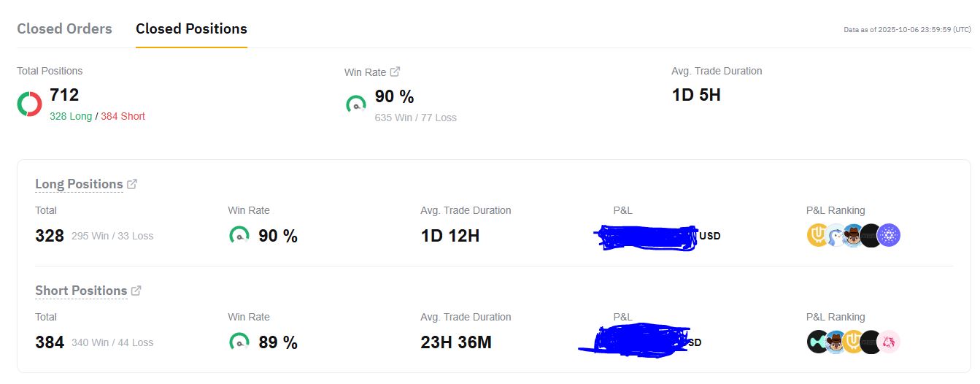Open the Short Positions heading link
Screen dimensions: 980x384
(x=81, y=291)
